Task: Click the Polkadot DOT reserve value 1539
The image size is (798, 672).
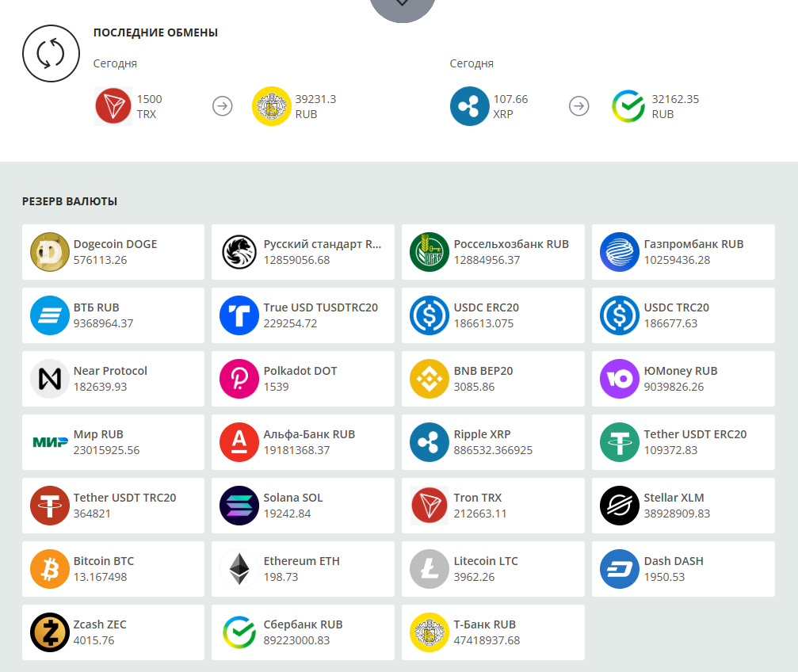Action: (x=277, y=387)
